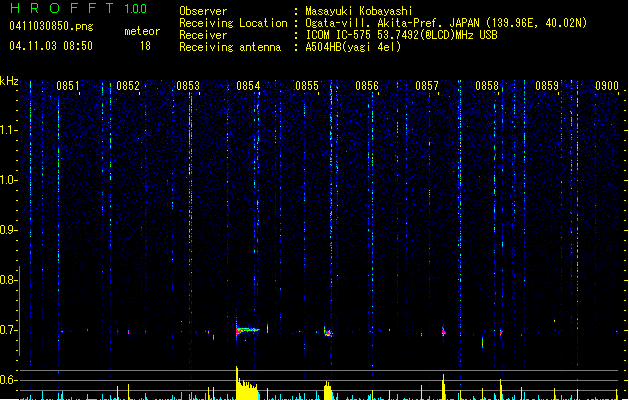This screenshot has height=400, width=629.
Task: Click the kHz axis unit label
Action: pos(9,81)
